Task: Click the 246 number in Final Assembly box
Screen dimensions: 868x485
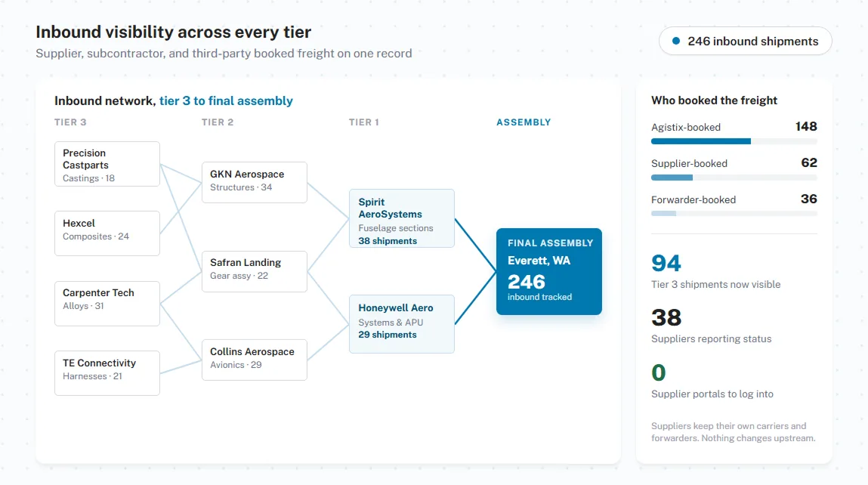Action: [x=527, y=282]
